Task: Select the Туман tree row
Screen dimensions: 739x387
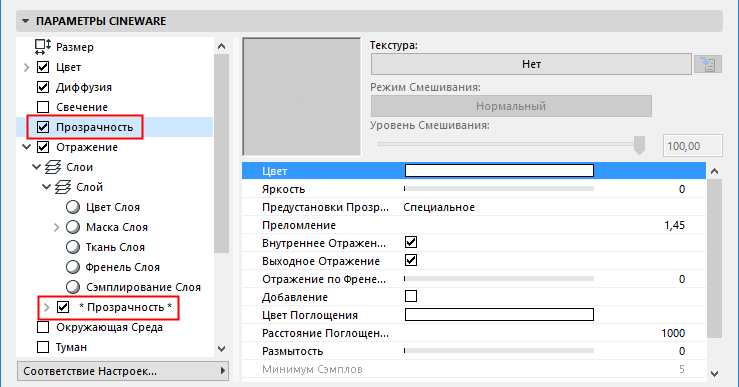Action: click(x=115, y=347)
